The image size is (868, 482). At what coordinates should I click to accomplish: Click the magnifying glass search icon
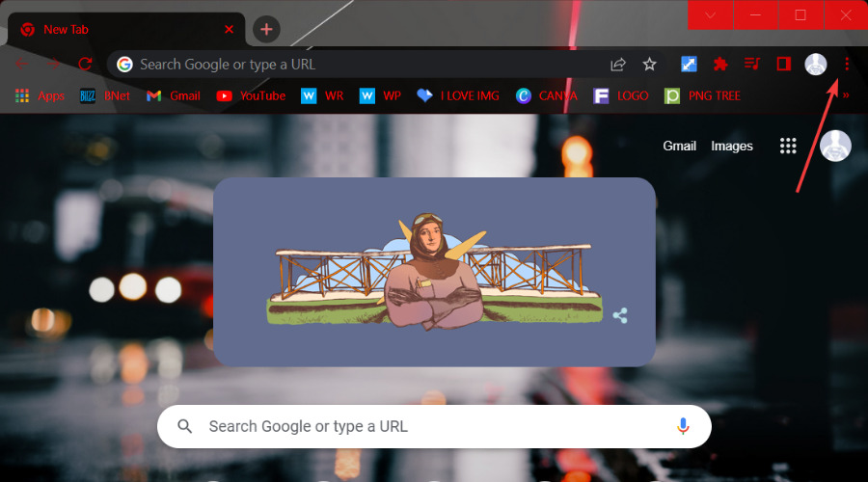pyautogui.click(x=185, y=426)
